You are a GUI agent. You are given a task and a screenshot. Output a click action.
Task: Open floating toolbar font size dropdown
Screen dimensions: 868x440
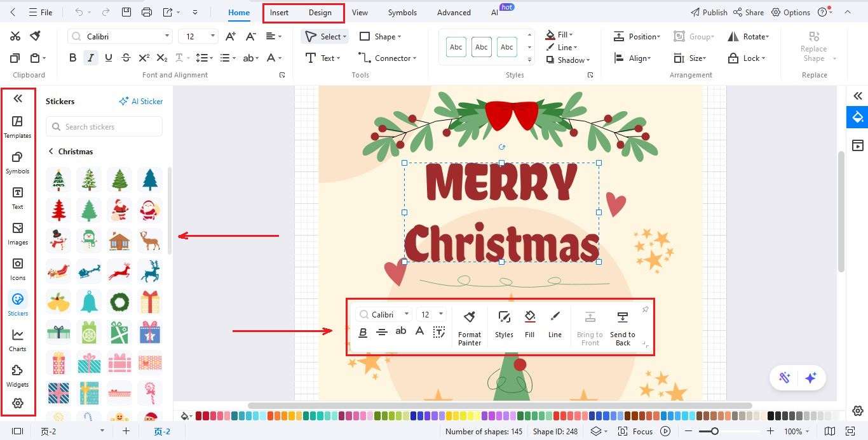pyautogui.click(x=441, y=314)
